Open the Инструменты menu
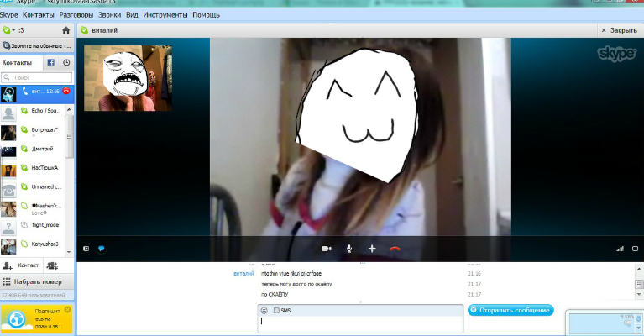644x336 pixels. 165,15
